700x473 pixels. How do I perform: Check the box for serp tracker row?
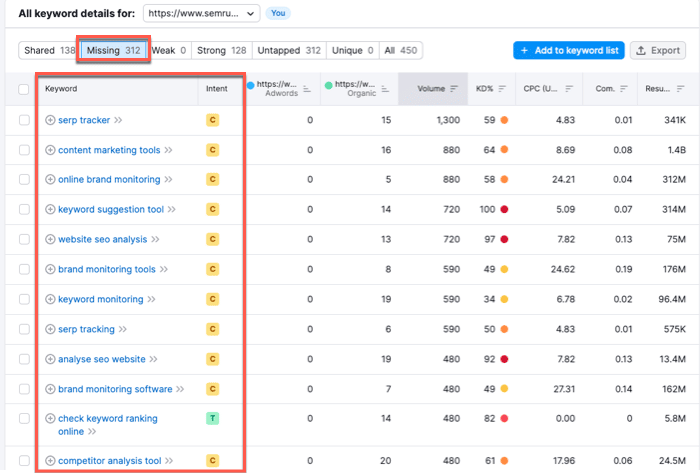pos(24,120)
